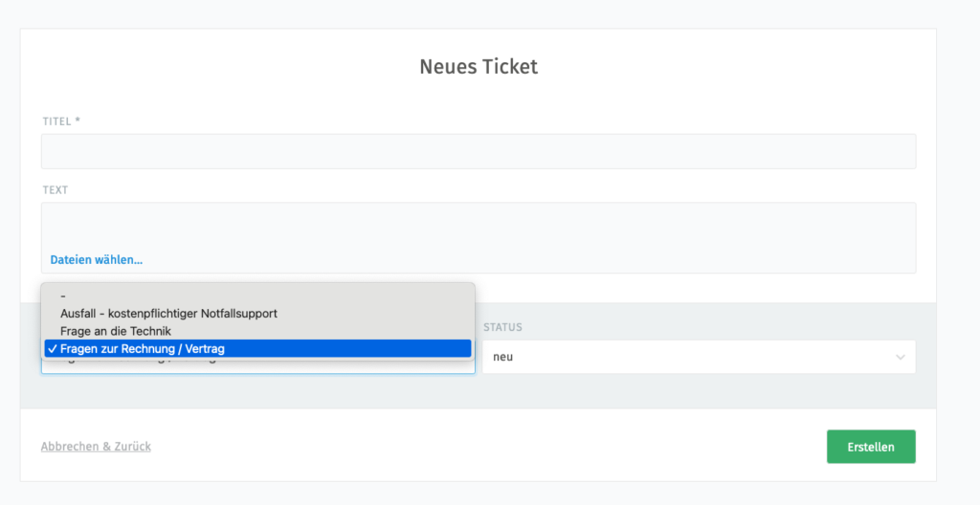
Task: Click inside the Text message area
Action: click(x=479, y=227)
